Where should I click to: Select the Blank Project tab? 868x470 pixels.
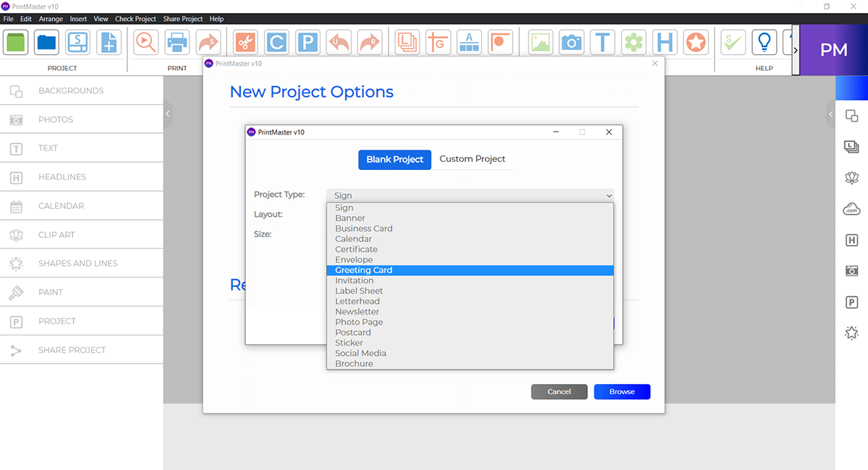394,159
